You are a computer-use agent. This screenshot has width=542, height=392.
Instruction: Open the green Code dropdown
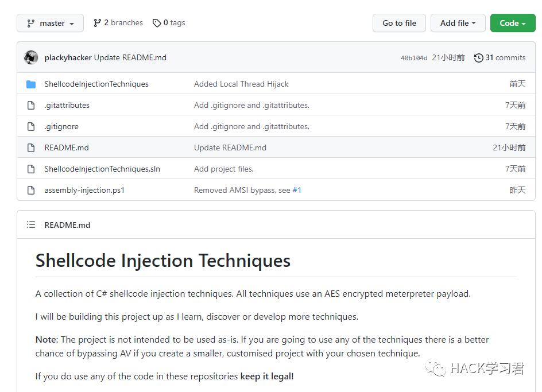coord(512,24)
